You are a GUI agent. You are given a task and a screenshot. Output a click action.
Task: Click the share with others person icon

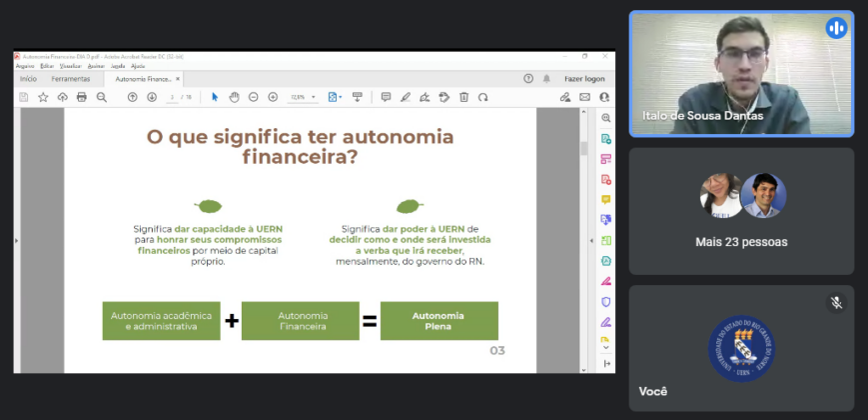[x=604, y=97]
